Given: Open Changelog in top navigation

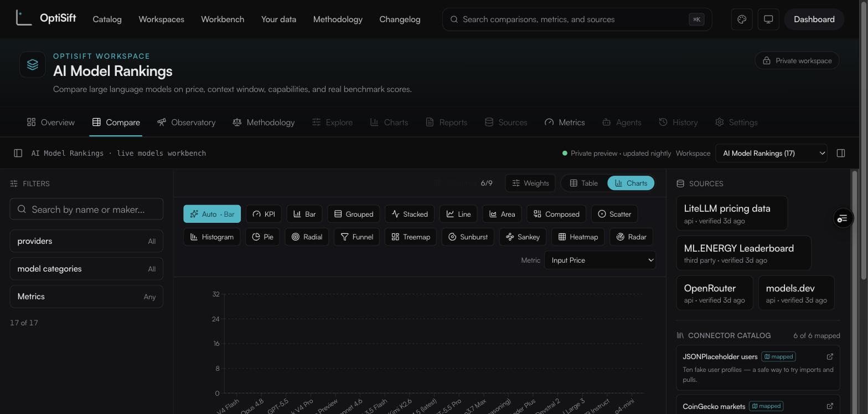Looking at the screenshot, I should tap(400, 19).
